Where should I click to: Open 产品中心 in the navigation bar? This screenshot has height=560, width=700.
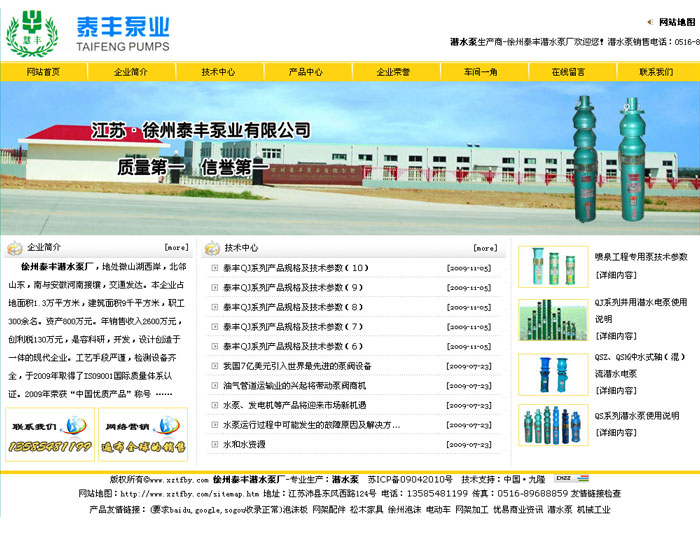click(305, 72)
